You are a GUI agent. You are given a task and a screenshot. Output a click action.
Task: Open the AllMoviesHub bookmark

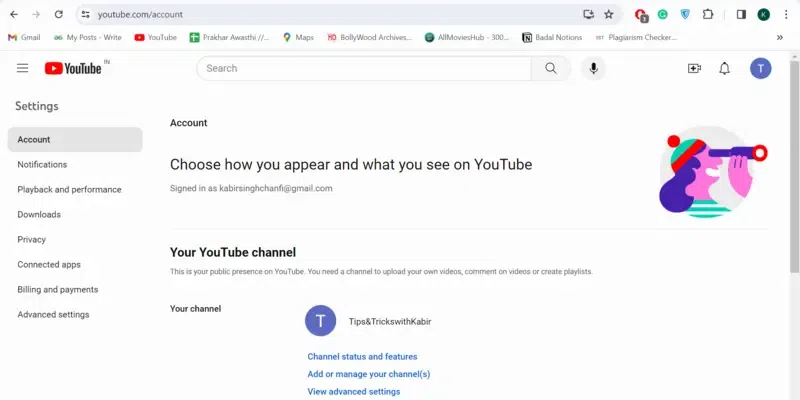click(467, 37)
